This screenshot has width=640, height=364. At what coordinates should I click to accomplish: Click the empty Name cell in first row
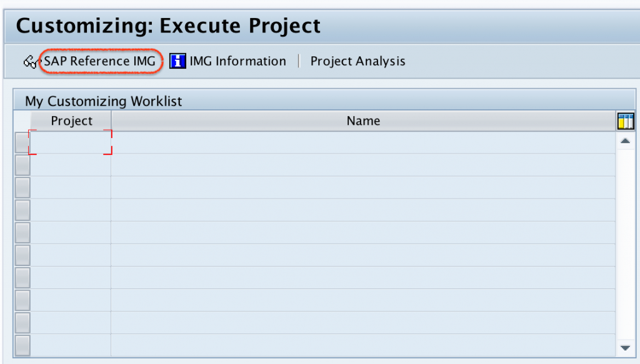362,141
